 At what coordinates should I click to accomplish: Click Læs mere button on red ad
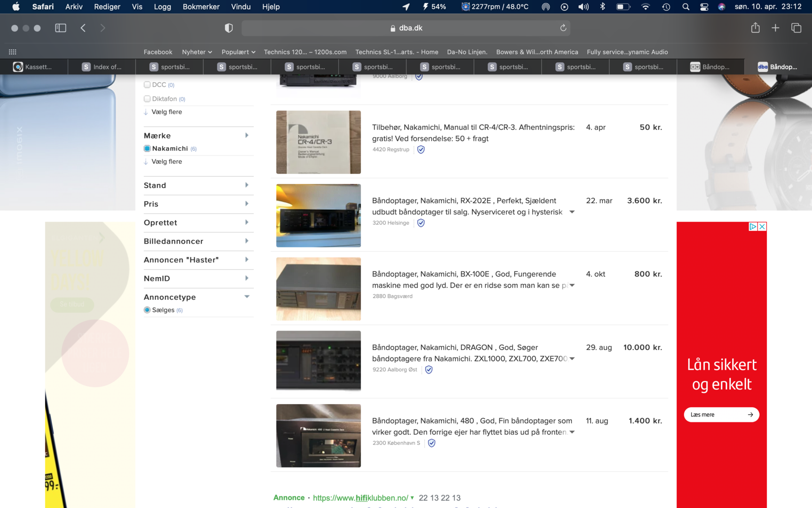click(x=721, y=414)
